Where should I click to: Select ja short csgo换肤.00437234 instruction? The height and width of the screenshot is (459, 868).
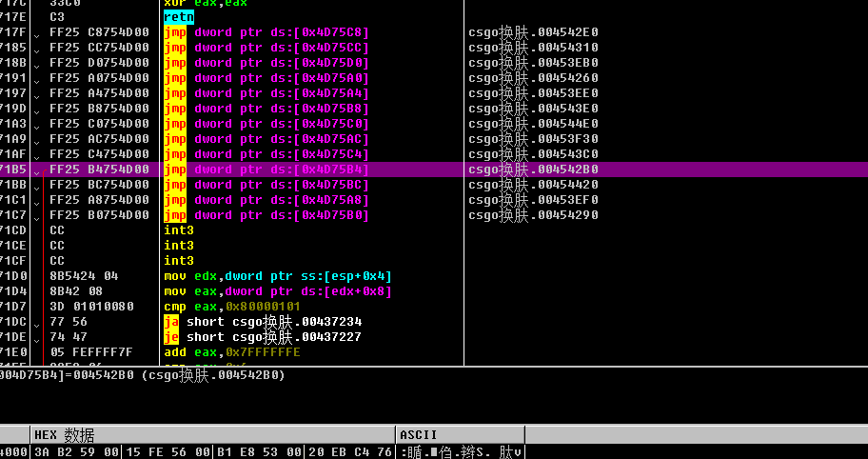tap(263, 322)
